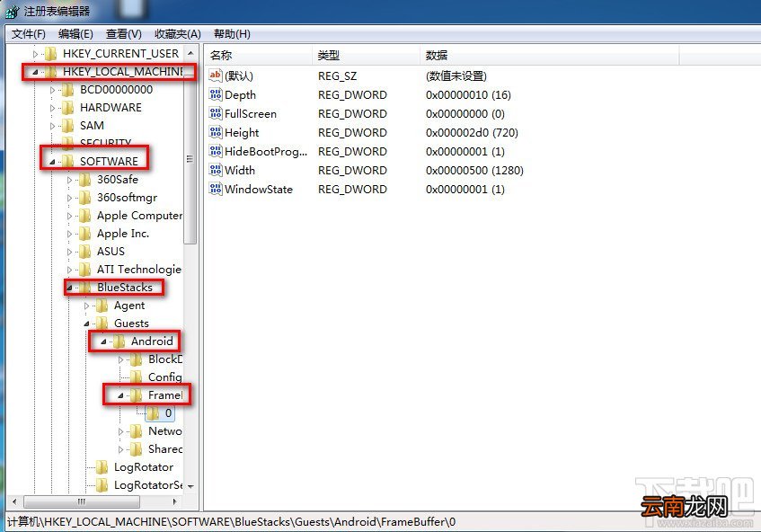This screenshot has height=532, width=761.
Task: Open the 收藏夹(A) menu
Action: click(x=178, y=34)
